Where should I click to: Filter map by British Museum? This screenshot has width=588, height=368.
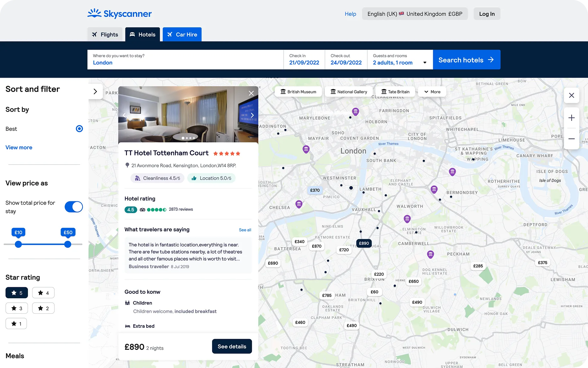[x=298, y=92]
